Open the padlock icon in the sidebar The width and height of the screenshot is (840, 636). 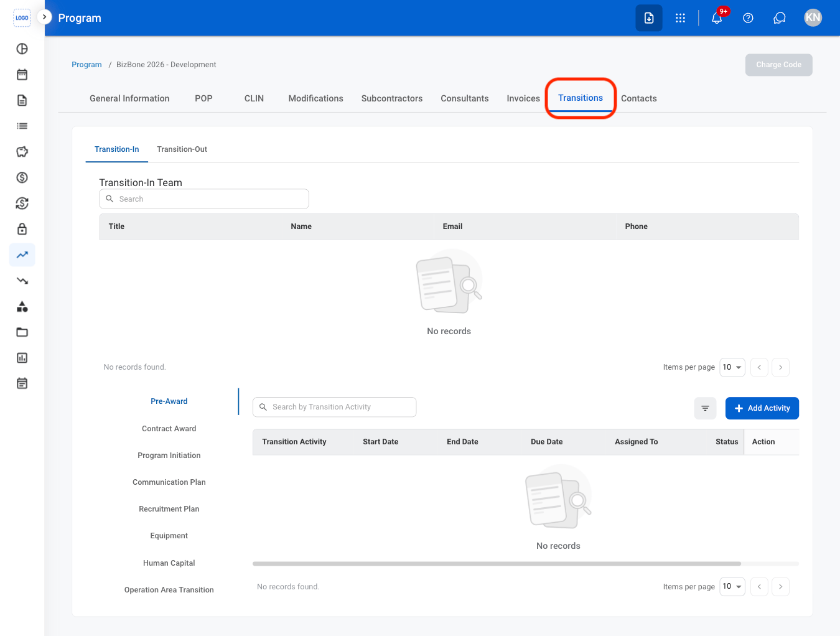point(22,229)
